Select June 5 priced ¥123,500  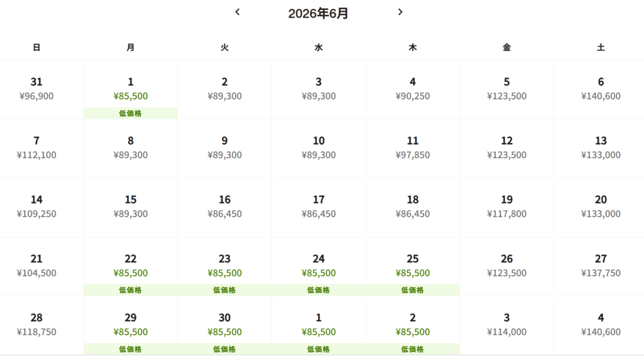[506, 89]
